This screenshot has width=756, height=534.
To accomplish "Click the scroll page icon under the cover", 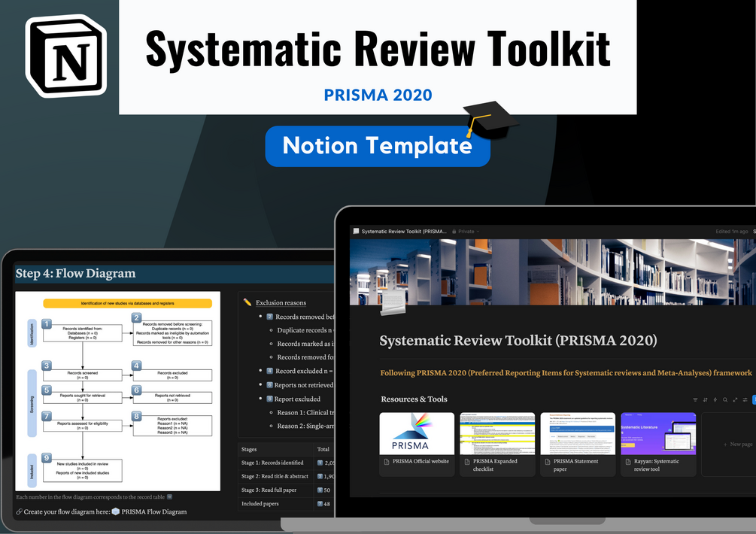I will pyautogui.click(x=393, y=303).
